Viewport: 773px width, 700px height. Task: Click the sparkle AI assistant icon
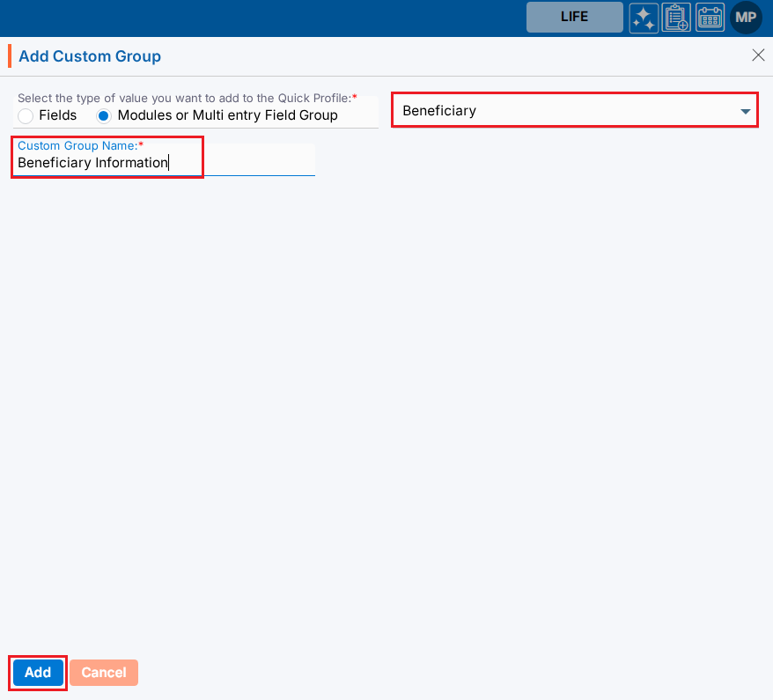[644, 18]
